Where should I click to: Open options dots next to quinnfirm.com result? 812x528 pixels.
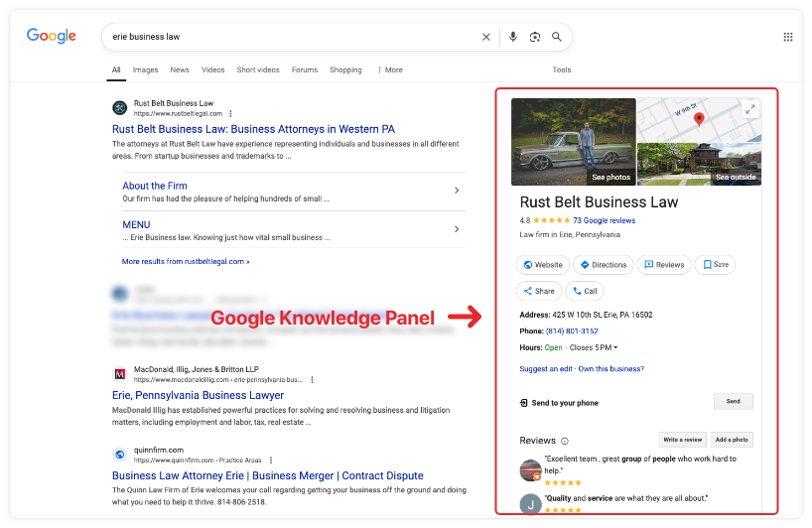click(x=271, y=461)
